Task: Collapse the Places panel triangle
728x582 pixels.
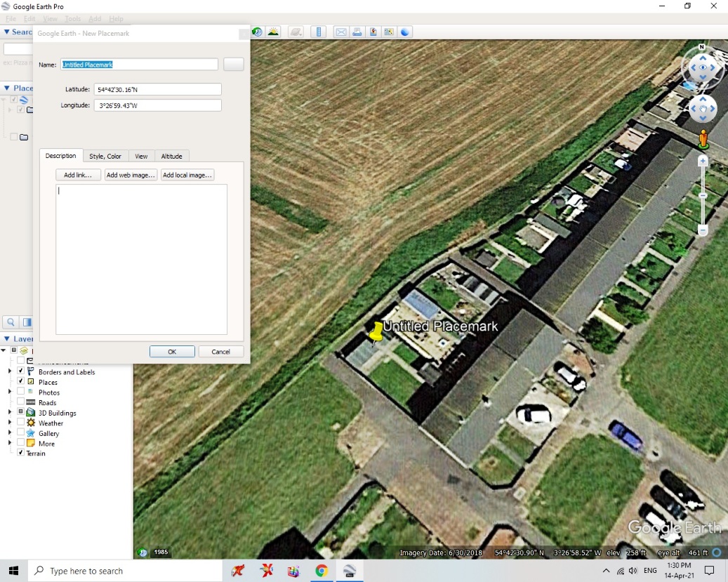Action: (x=6, y=88)
